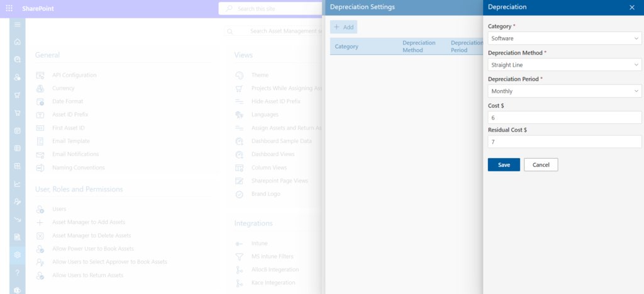Open the SharePoint app launcher grid icon
This screenshot has height=294, width=644.
coord(9,9)
